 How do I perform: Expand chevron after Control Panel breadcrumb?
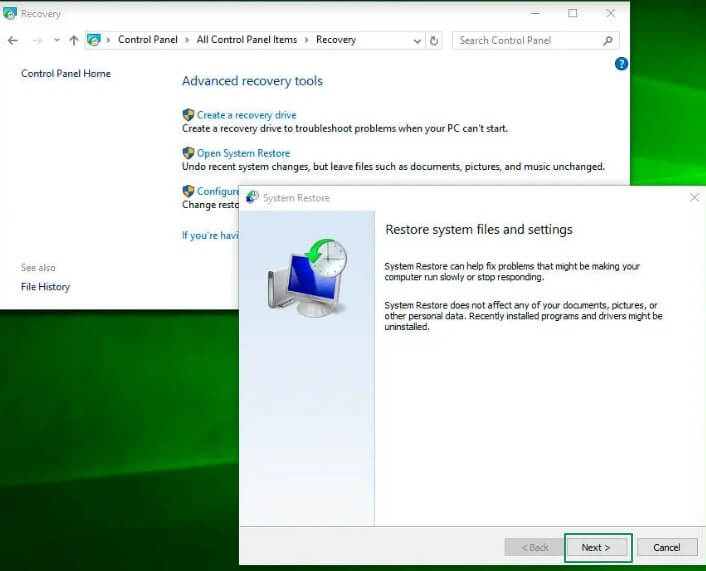click(x=187, y=40)
